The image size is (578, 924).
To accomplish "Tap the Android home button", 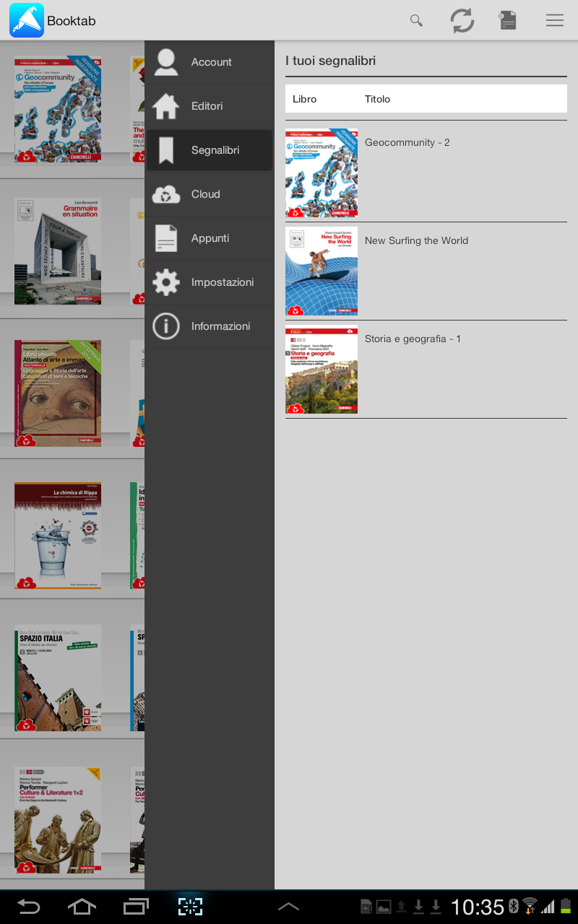I will click(x=81, y=907).
